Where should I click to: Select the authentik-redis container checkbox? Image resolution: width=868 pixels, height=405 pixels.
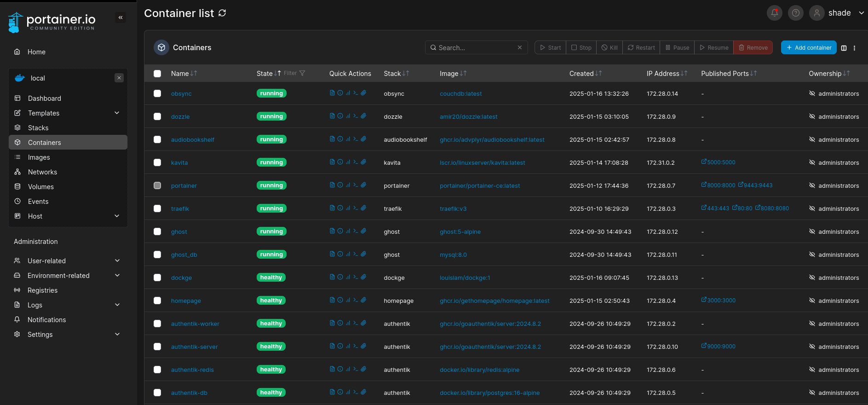pyautogui.click(x=157, y=370)
